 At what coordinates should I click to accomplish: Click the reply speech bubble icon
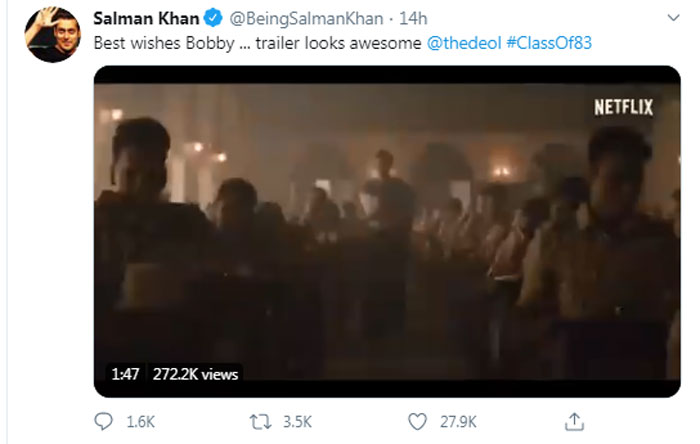[105, 421]
